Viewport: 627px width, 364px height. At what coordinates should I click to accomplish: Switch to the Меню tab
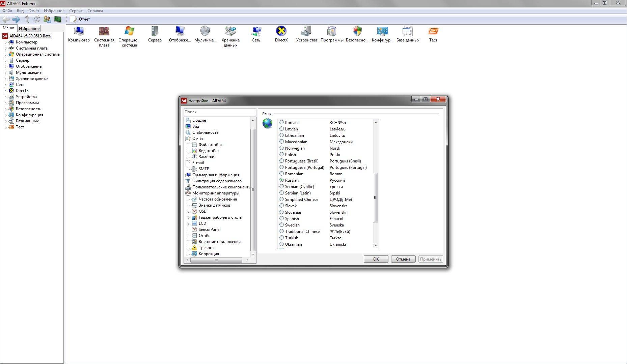[8, 28]
